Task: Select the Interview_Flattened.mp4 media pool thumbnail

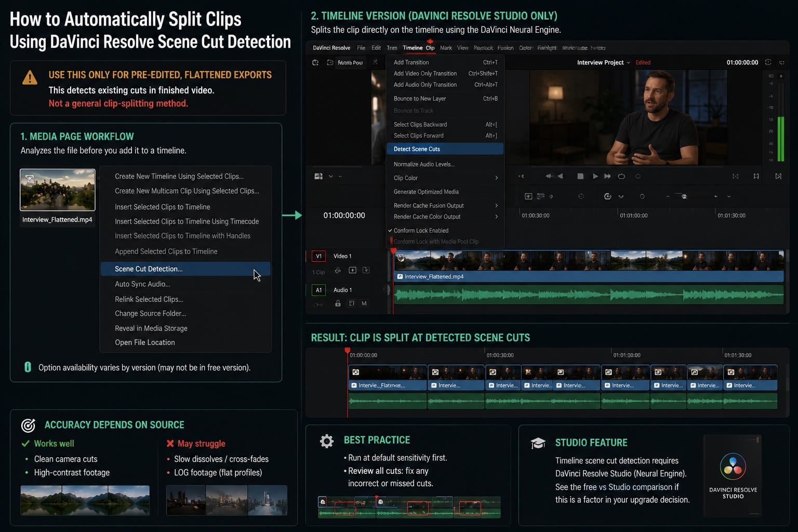Action: pyautogui.click(x=58, y=190)
